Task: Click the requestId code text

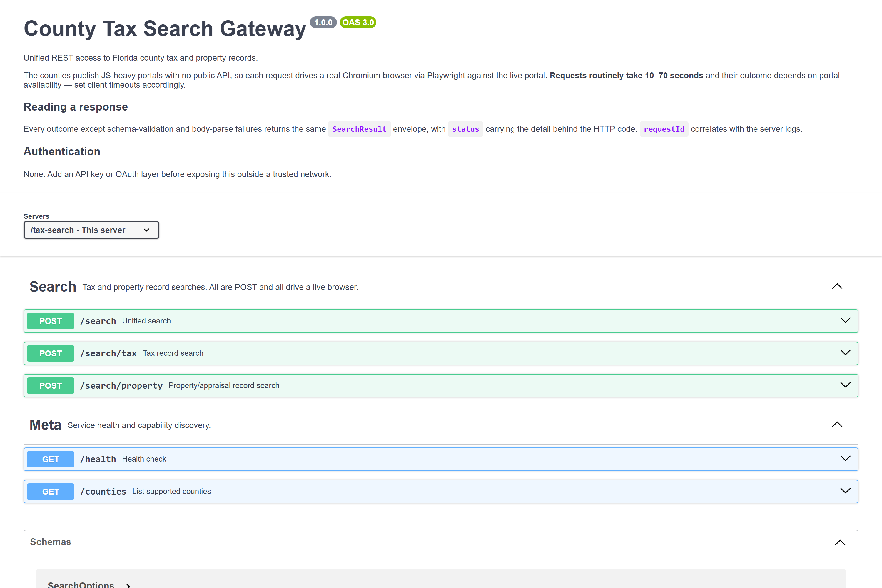Action: (x=664, y=129)
